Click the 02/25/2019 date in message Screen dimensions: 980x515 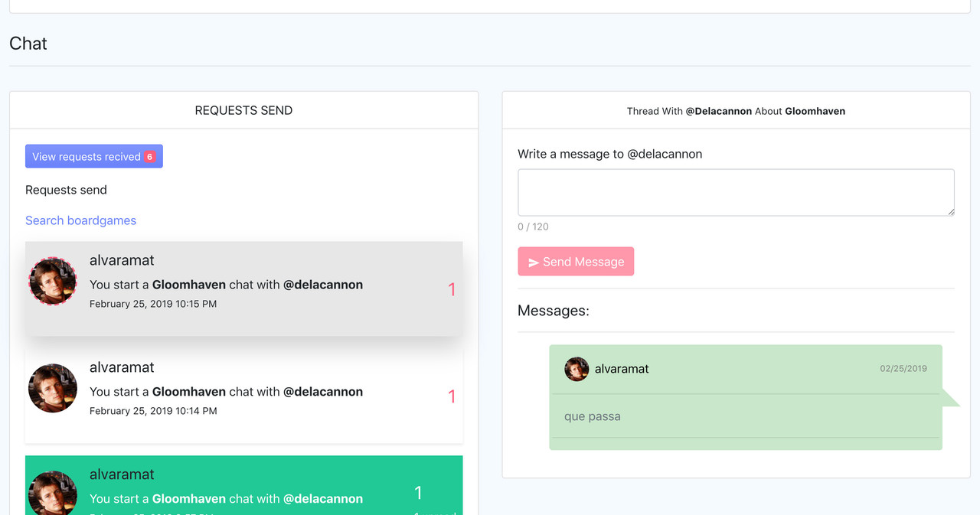(x=903, y=369)
